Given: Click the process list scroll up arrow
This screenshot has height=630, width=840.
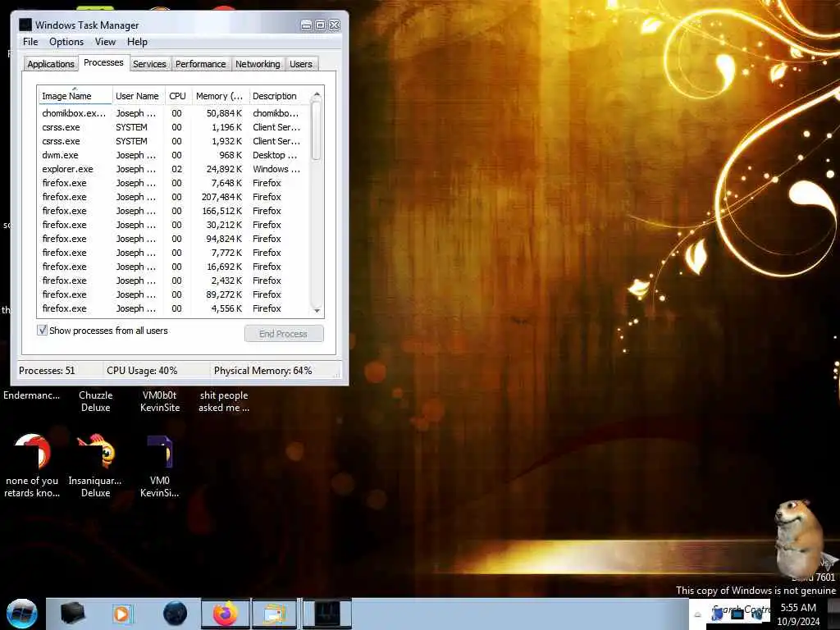Looking at the screenshot, I should coord(317,94).
